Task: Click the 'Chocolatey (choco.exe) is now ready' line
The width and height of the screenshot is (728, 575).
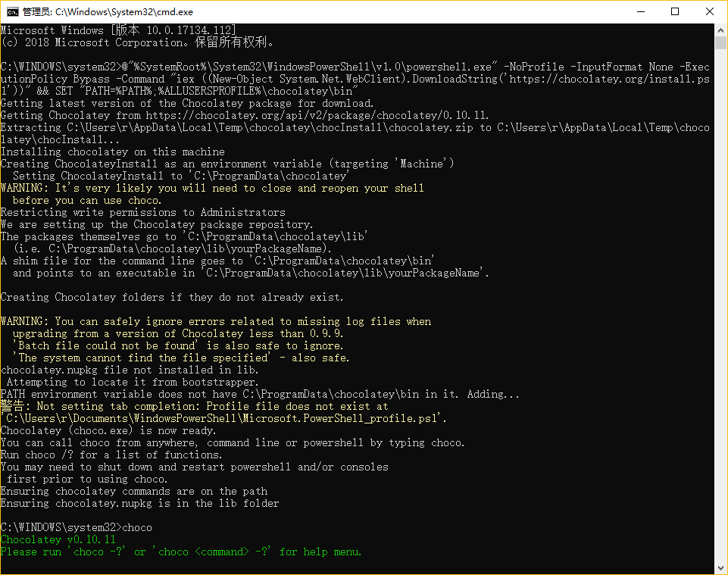Action: coord(108,430)
